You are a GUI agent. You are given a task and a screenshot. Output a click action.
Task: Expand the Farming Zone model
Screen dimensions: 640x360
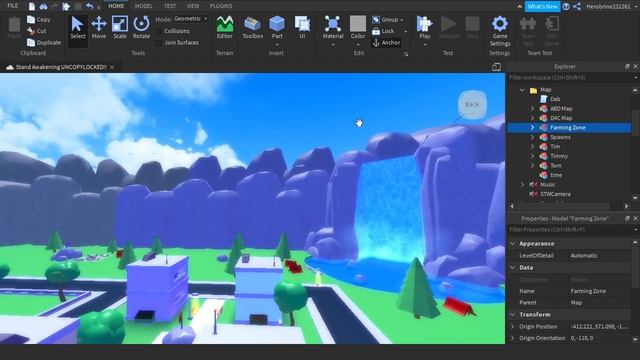(532, 127)
